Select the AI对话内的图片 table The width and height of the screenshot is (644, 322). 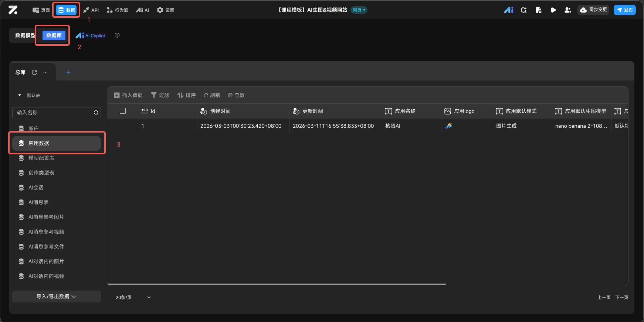[x=57, y=261]
